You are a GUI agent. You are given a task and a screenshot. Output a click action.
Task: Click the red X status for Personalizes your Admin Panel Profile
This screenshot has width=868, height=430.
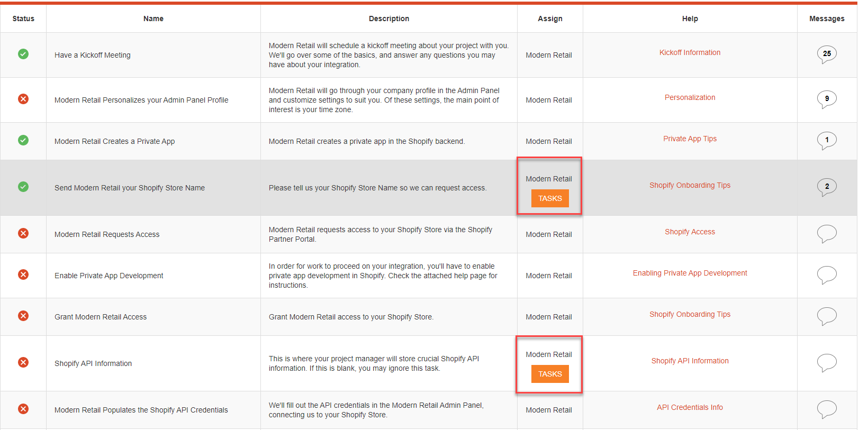pyautogui.click(x=23, y=99)
